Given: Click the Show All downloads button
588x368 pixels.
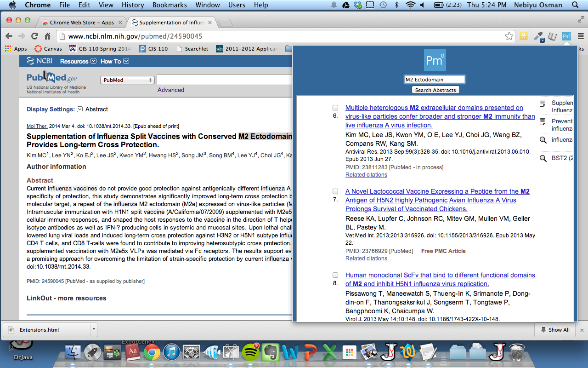Looking at the screenshot, I should click(x=555, y=330).
